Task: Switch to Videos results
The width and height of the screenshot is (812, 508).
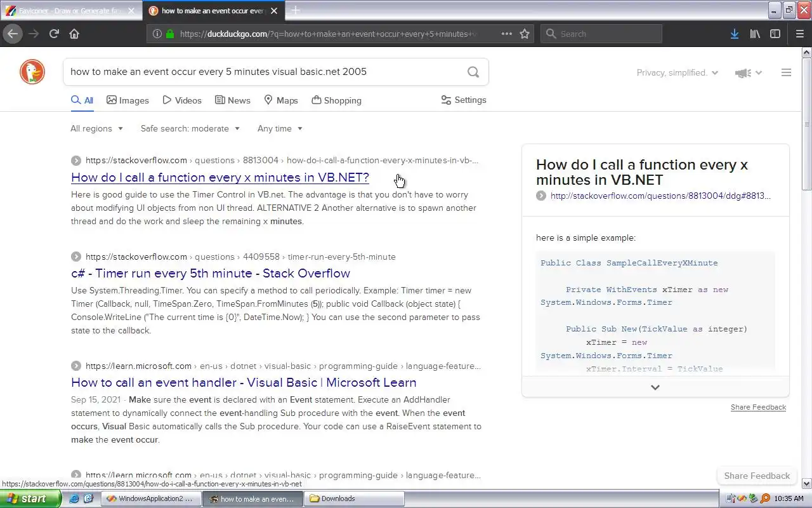Action: pyautogui.click(x=182, y=100)
